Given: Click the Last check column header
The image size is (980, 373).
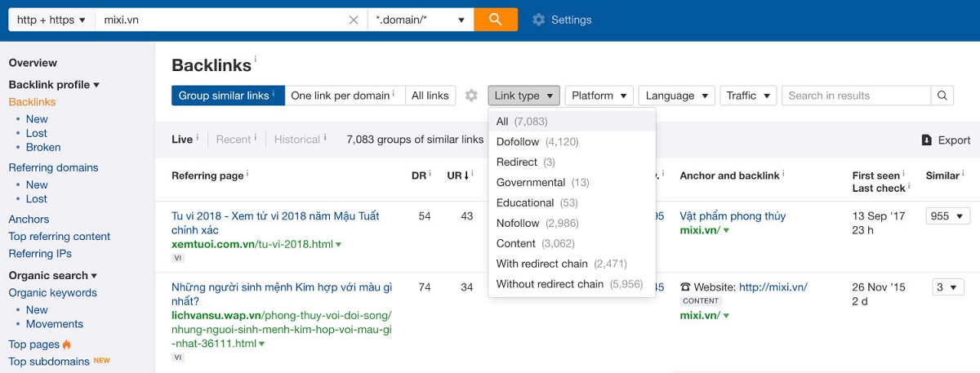Looking at the screenshot, I should [879, 189].
